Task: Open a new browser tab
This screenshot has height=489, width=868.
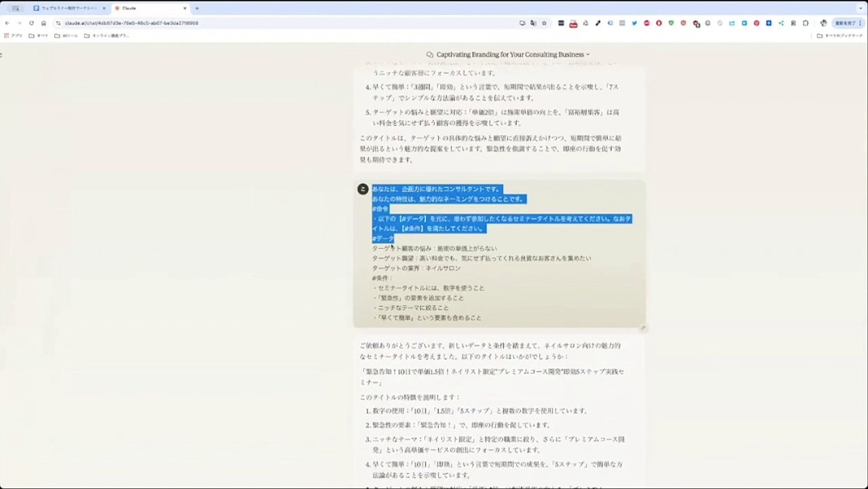Action: tap(197, 8)
